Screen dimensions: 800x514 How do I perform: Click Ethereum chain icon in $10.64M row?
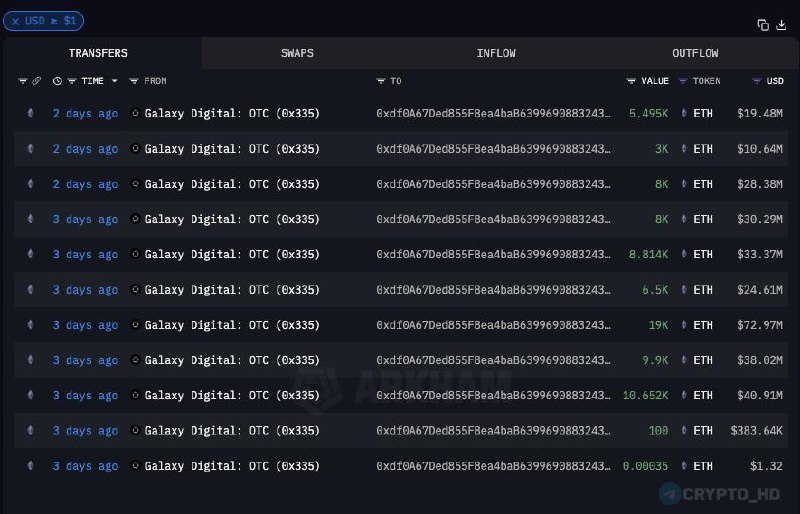coord(31,149)
